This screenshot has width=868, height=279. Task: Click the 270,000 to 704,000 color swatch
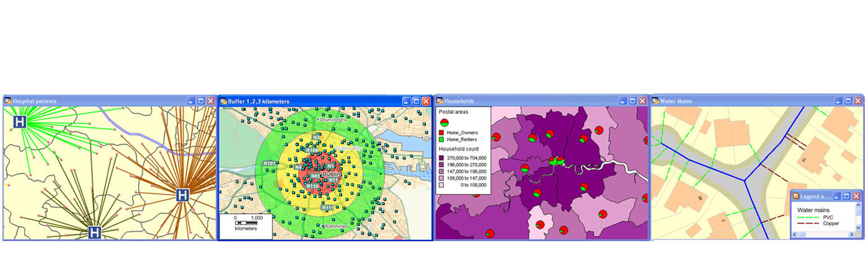pos(441,158)
